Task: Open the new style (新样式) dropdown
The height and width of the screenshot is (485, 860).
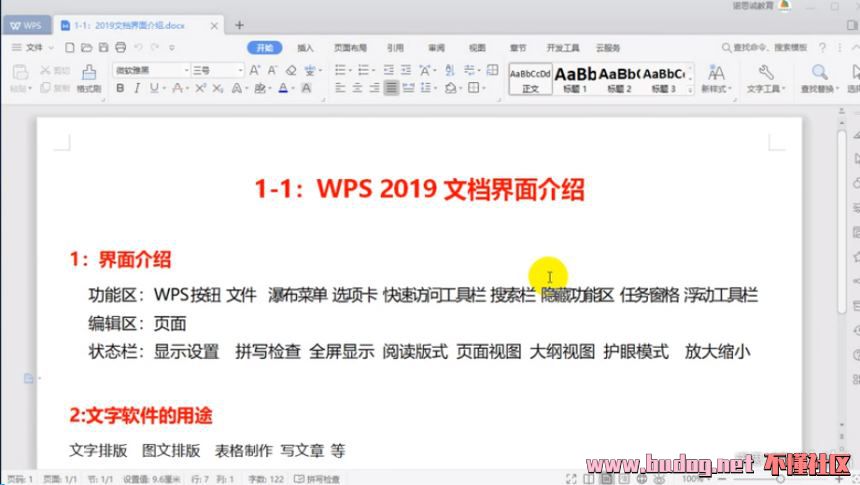Action: pyautogui.click(x=716, y=88)
